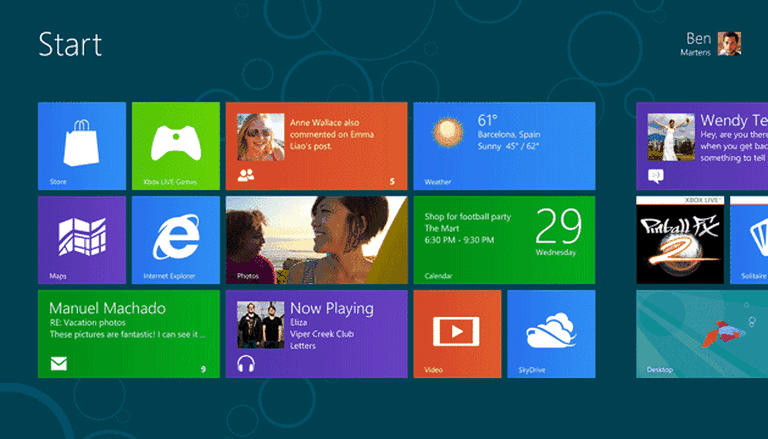Screen dimensions: 768x439
Task: Open the Weather tile showing Barcelona
Action: 504,146
